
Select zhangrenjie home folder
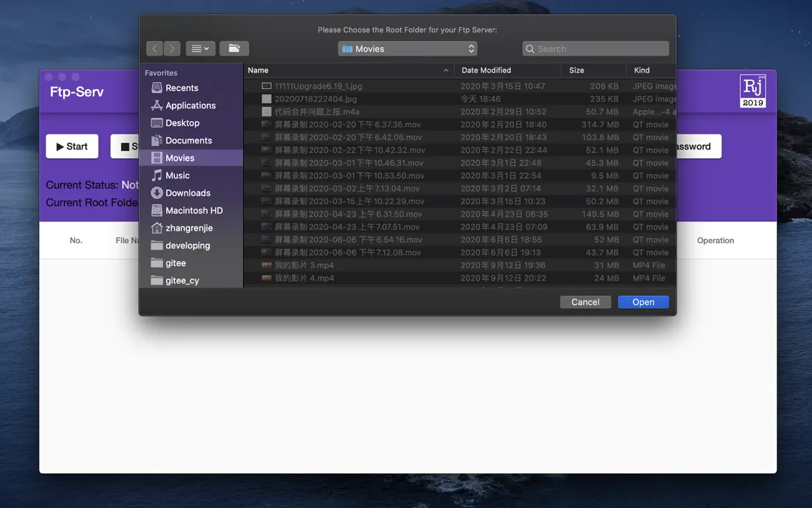189,228
